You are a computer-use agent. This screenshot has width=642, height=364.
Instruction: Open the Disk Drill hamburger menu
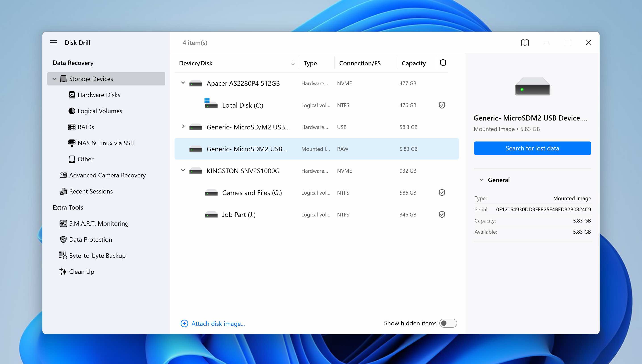(x=54, y=42)
